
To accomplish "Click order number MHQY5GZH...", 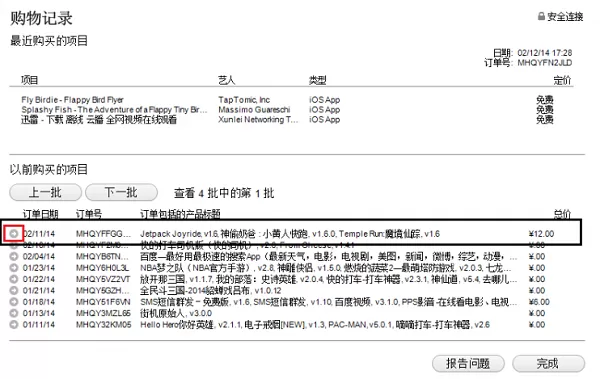I will [102, 291].
